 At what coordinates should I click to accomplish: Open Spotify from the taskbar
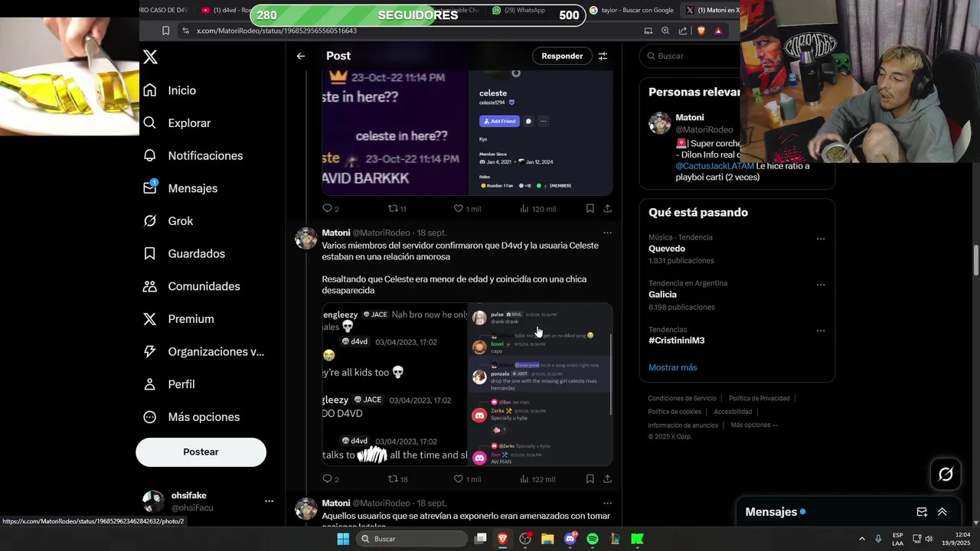tap(593, 539)
